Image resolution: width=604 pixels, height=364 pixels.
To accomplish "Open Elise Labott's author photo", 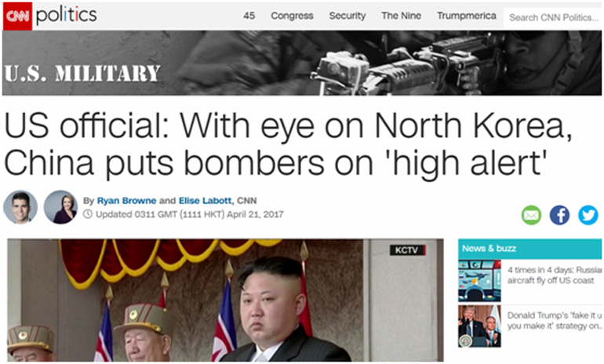I will (x=60, y=207).
